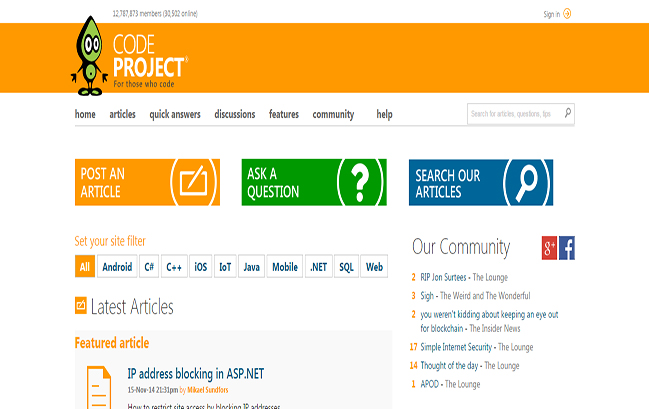
Task: Click the Sign in arrow icon
Action: tap(567, 14)
